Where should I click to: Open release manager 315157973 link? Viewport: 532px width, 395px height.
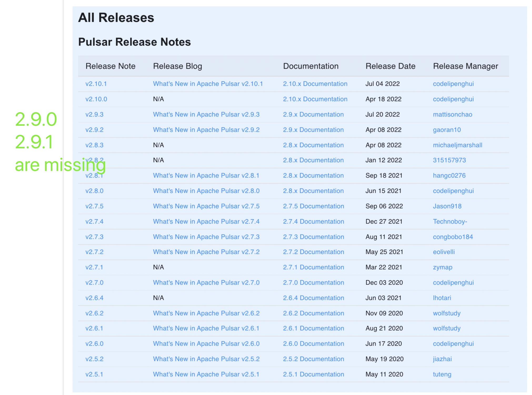[x=449, y=160]
